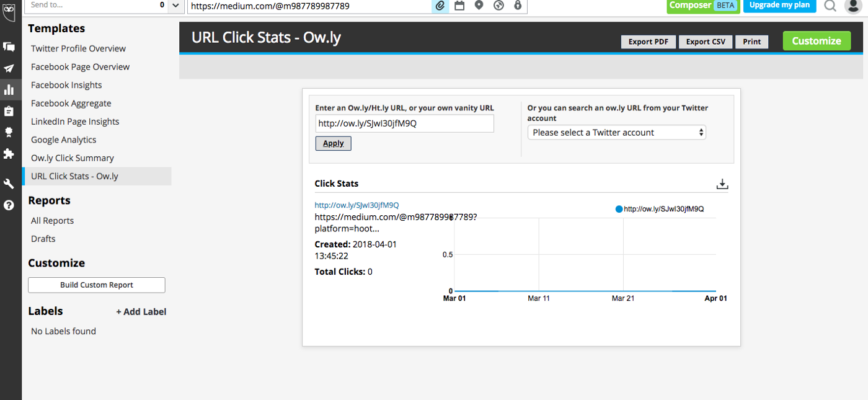Open Facebook Aggregate template
This screenshot has width=868, height=400.
click(x=71, y=103)
